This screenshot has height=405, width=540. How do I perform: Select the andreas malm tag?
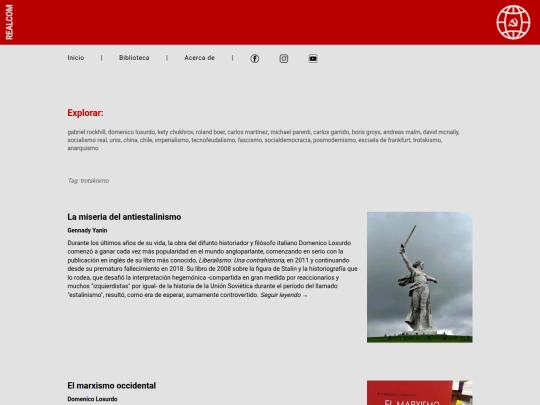[x=402, y=132]
